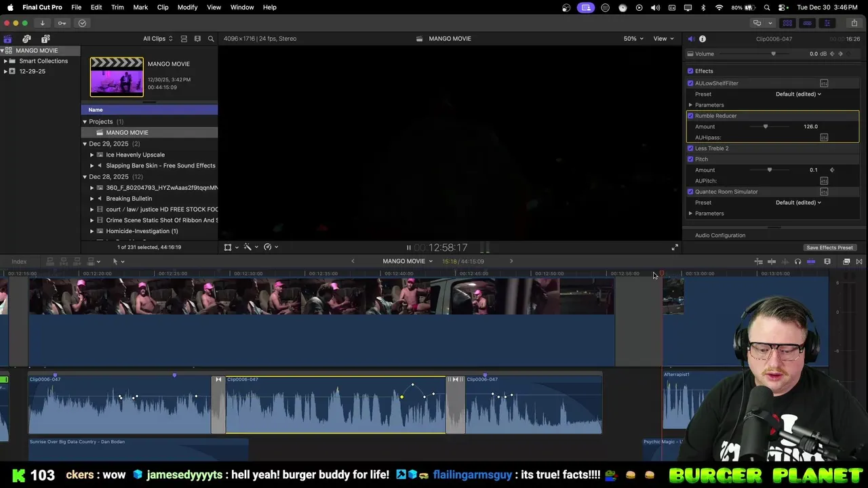Viewport: 868px width, 488px height.
Task: Open the Import Media arrow button
Action: (x=42, y=23)
